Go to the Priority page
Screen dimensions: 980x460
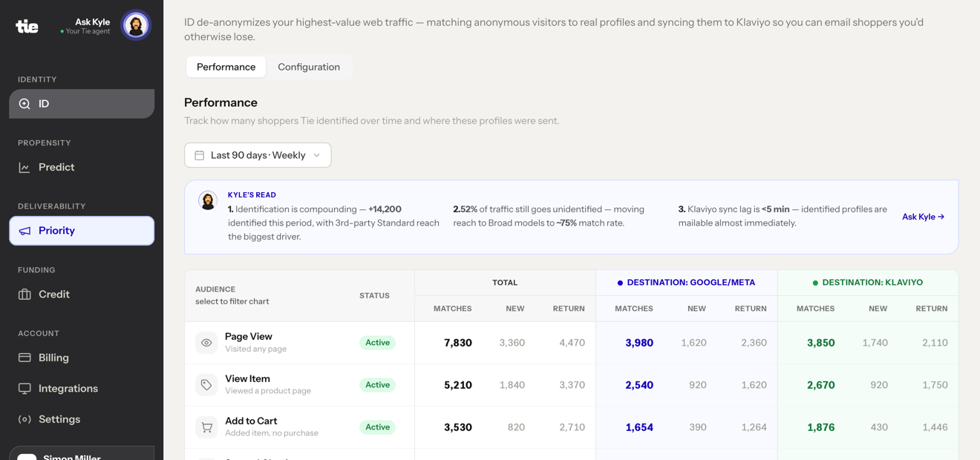(82, 231)
